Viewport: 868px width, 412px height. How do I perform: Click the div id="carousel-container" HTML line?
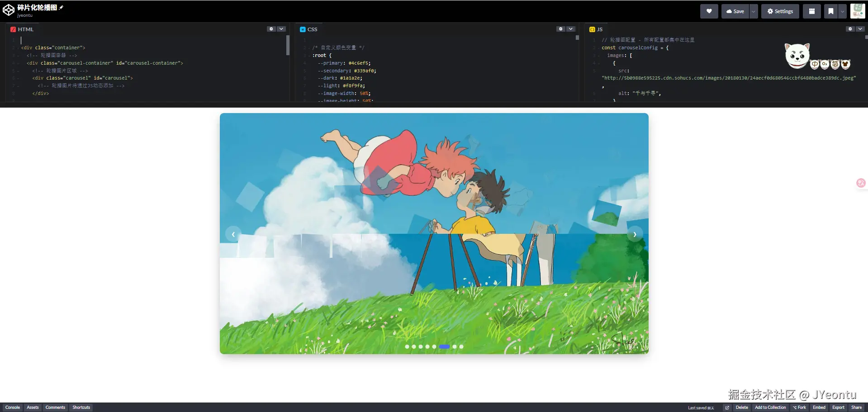click(105, 63)
